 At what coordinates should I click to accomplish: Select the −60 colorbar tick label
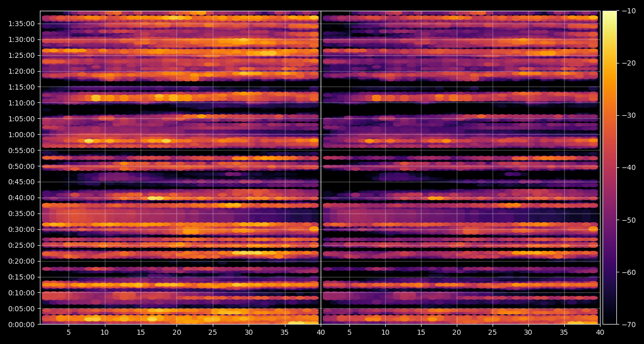(629, 272)
